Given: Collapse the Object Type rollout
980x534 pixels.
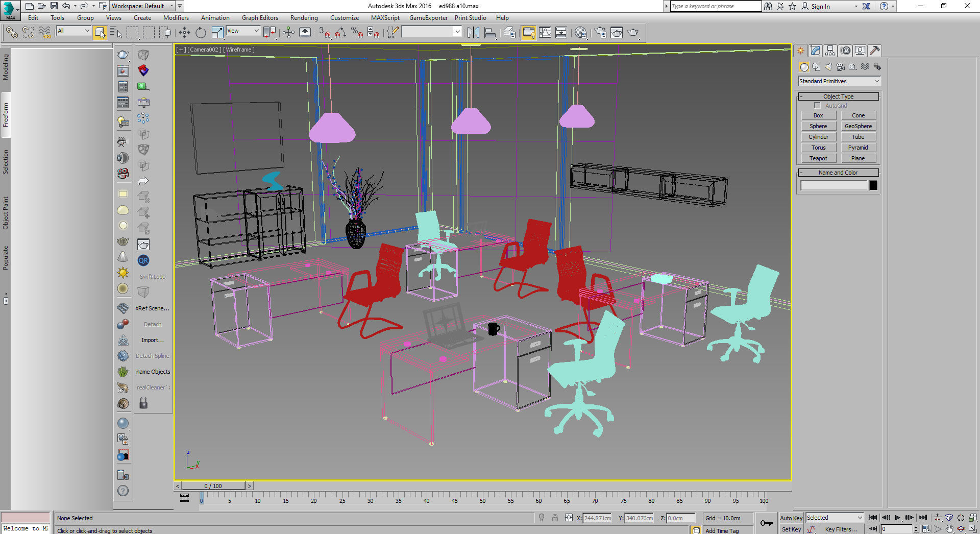Looking at the screenshot, I should 838,96.
